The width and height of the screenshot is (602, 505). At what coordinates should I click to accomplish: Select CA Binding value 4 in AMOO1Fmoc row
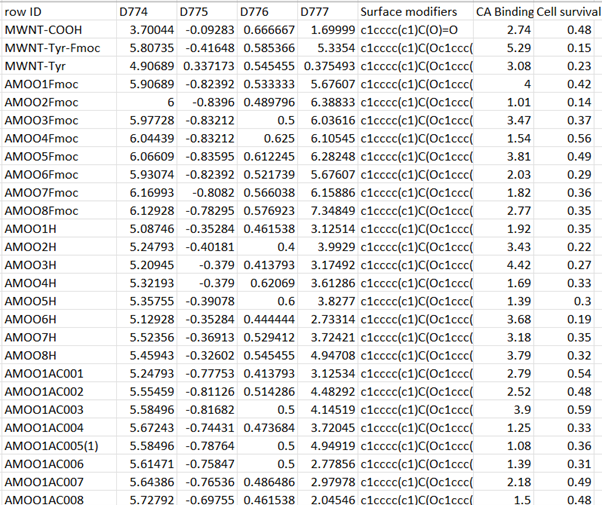(x=504, y=84)
